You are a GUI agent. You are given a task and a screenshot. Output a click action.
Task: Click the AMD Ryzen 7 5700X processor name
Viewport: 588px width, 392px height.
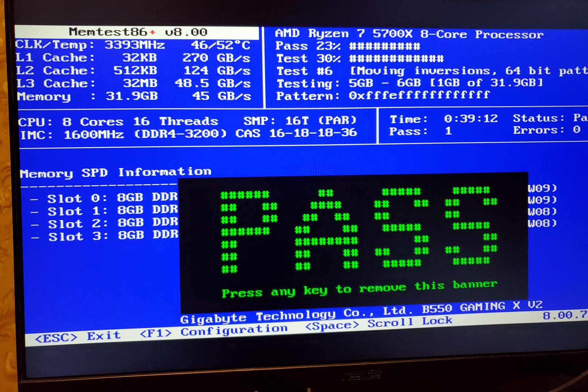[x=409, y=34]
